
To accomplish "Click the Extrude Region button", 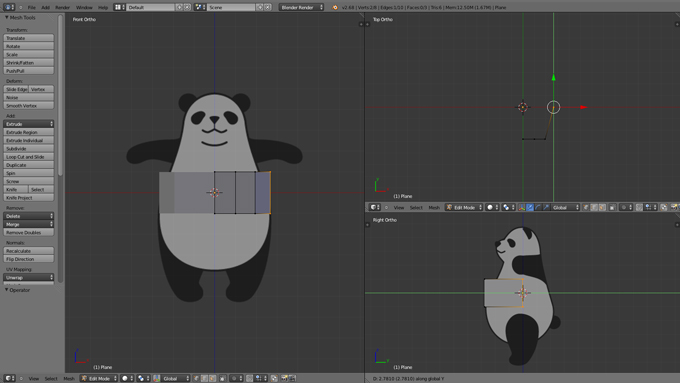I will 29,132.
